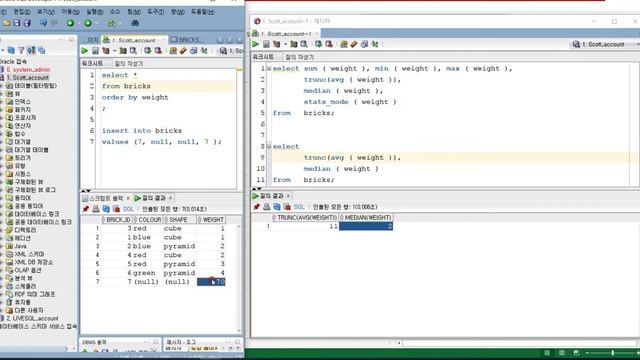This screenshot has height=360, width=640.
Task: Click Run Statement in main window worksheet
Action: [84, 51]
